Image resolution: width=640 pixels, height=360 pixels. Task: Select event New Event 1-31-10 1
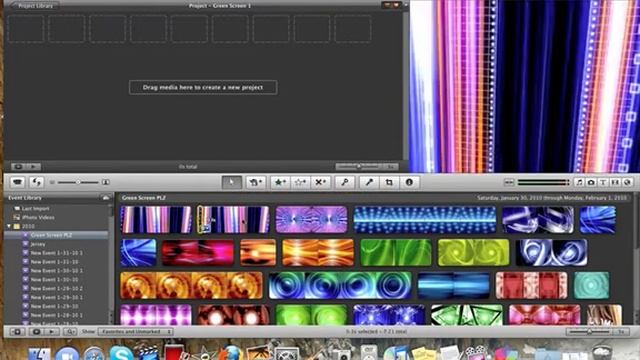click(56, 253)
